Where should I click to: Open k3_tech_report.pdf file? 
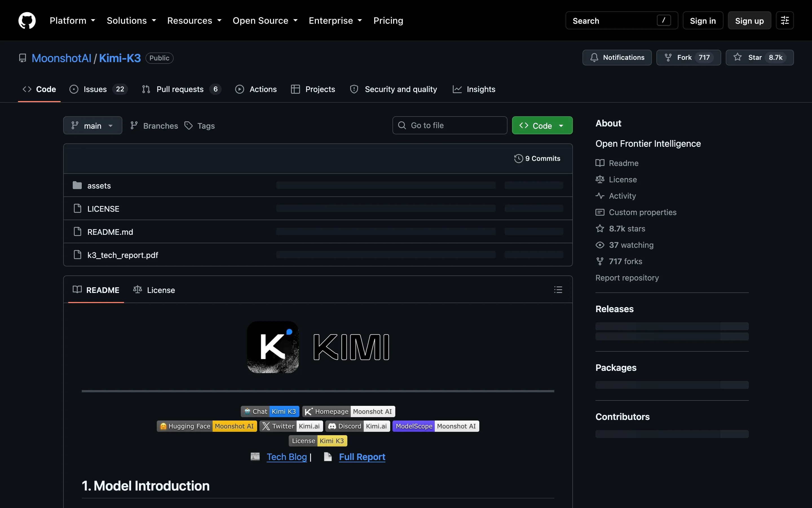(122, 255)
